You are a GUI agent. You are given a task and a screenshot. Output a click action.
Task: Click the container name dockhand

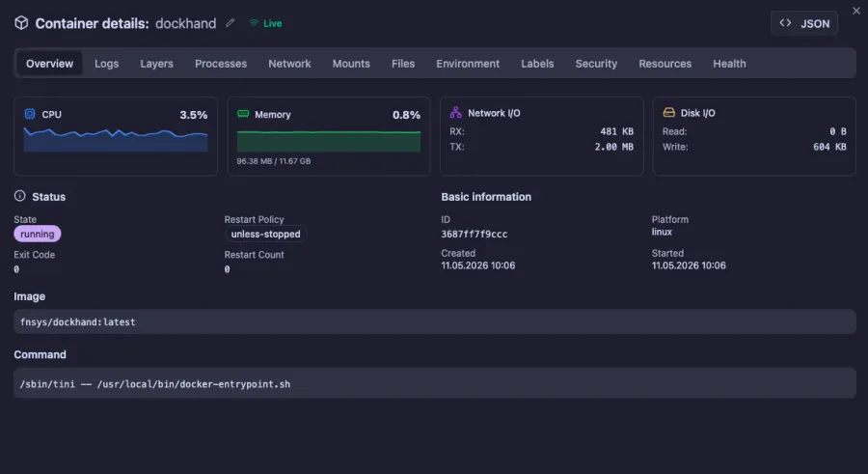click(x=185, y=23)
